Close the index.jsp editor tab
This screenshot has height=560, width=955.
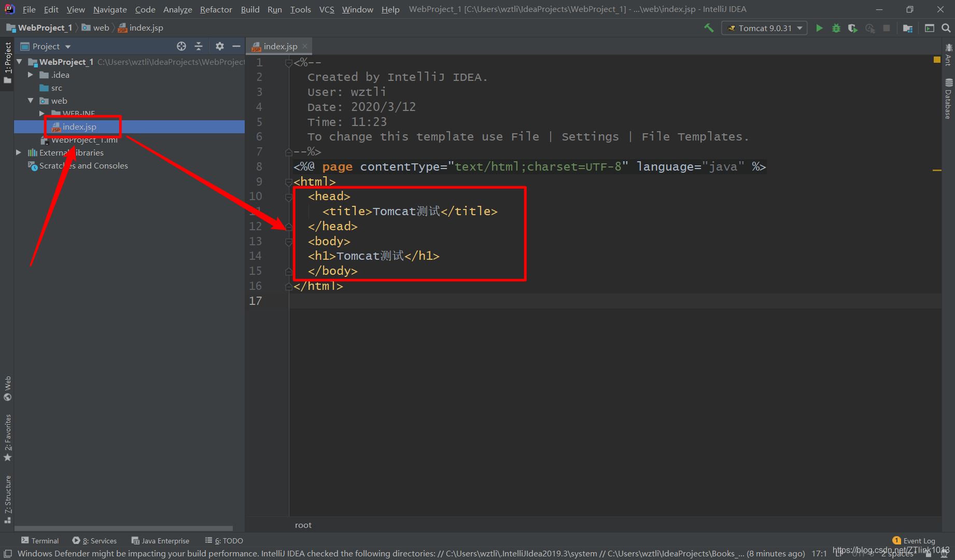pos(305,46)
